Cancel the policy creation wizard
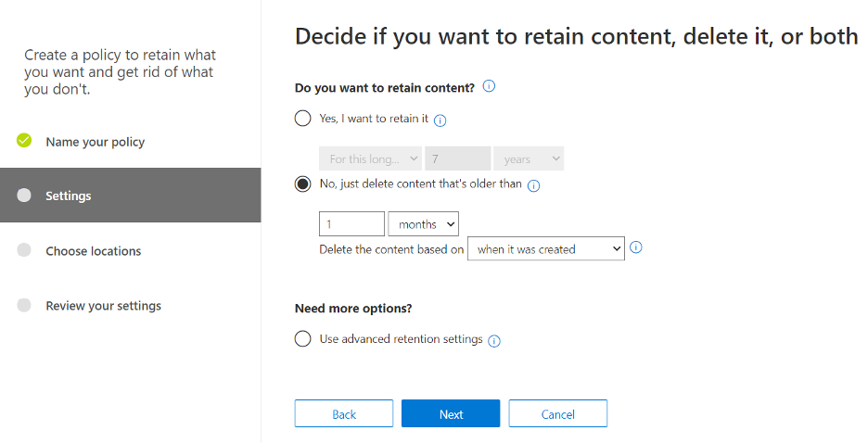The image size is (868, 443). tap(558, 413)
